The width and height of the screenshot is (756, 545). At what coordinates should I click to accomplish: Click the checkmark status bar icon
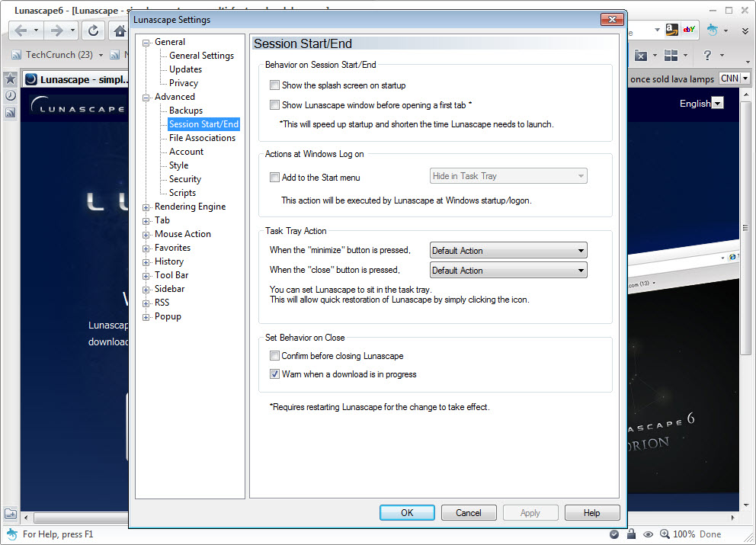tap(614, 534)
